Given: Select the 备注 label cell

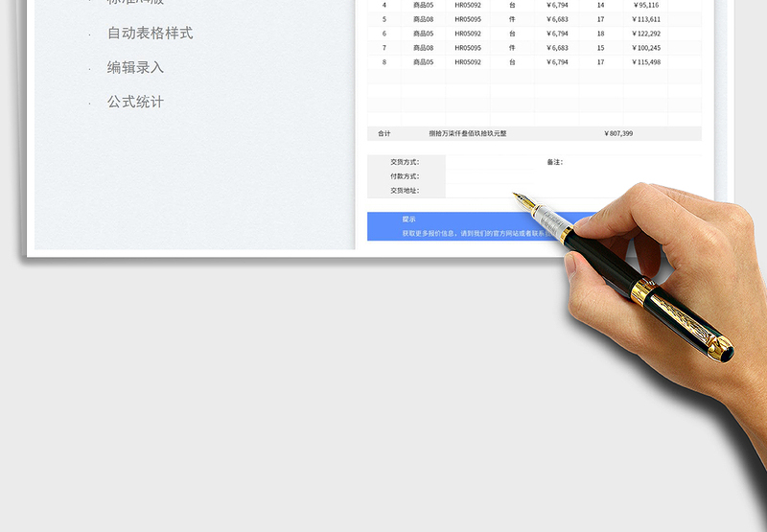Looking at the screenshot, I should coord(554,162).
